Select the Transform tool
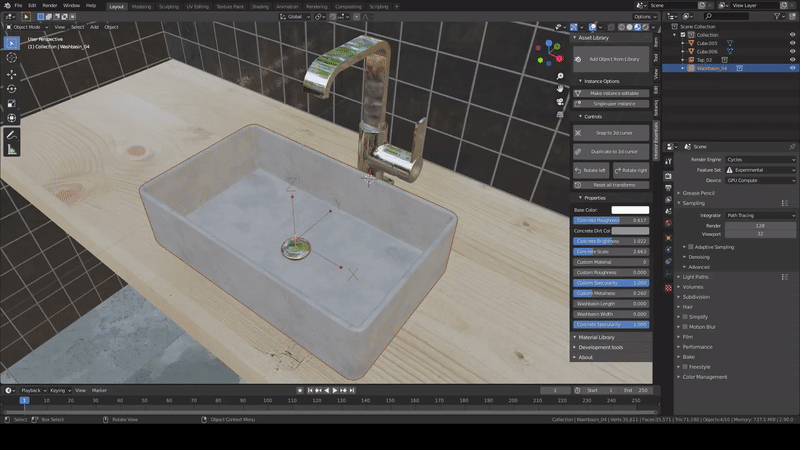 (x=12, y=118)
